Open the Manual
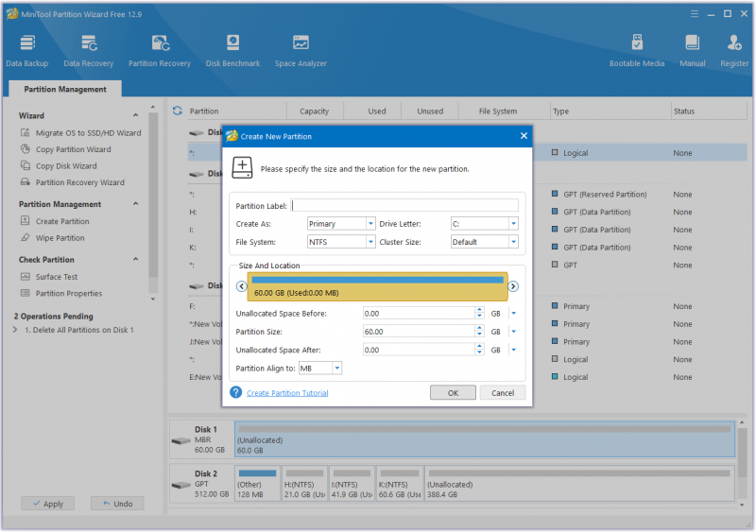This screenshot has width=756, height=532. tap(693, 51)
